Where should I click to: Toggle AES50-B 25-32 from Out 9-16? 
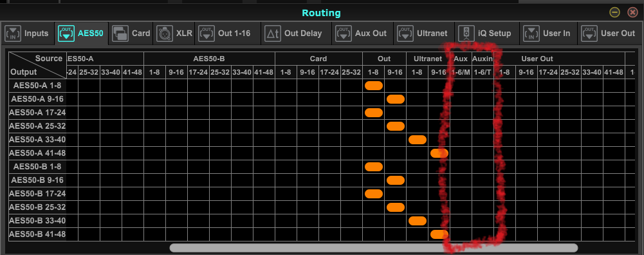pyautogui.click(x=396, y=207)
